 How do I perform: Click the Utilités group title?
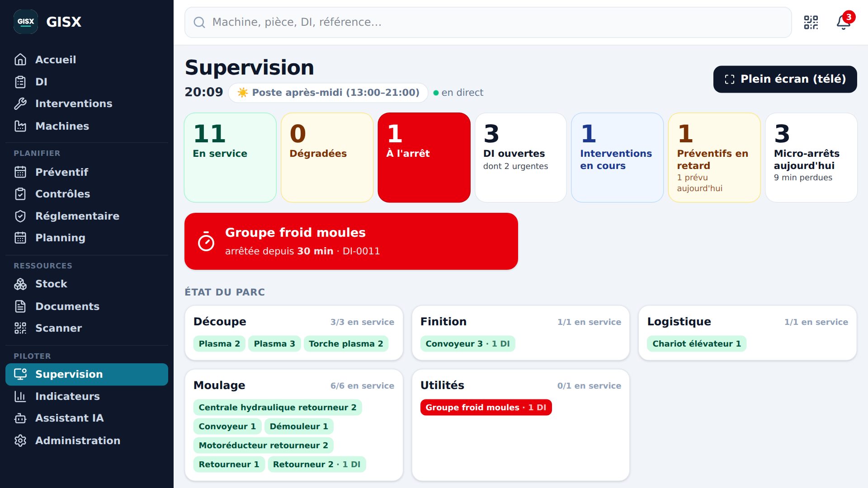coord(442,385)
